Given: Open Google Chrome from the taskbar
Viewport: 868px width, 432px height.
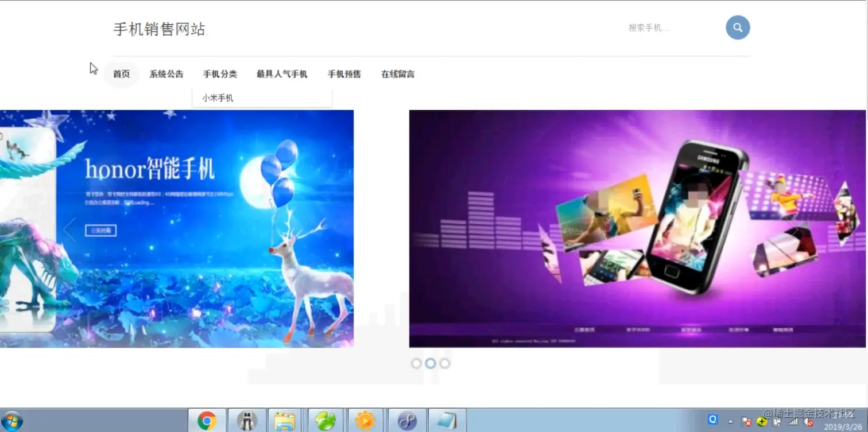Looking at the screenshot, I should 207,421.
